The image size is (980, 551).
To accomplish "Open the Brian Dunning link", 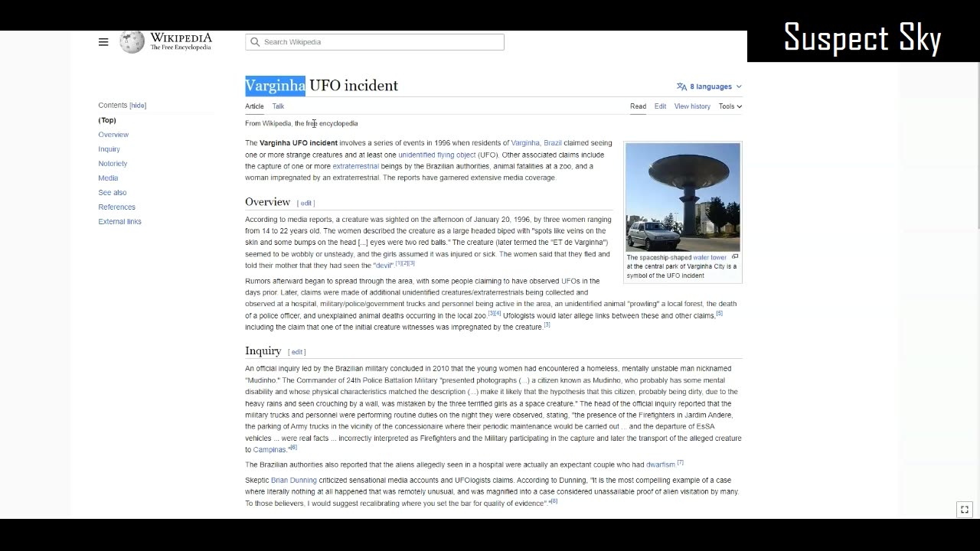I will point(294,480).
